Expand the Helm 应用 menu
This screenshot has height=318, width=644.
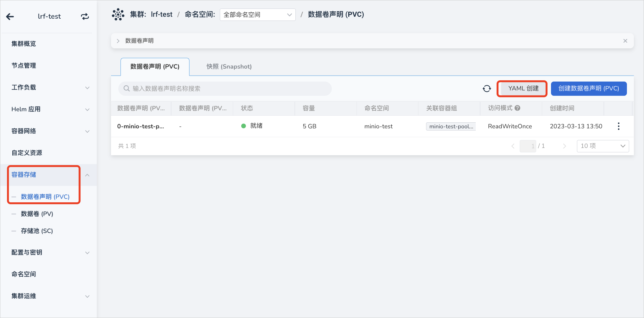(87, 109)
